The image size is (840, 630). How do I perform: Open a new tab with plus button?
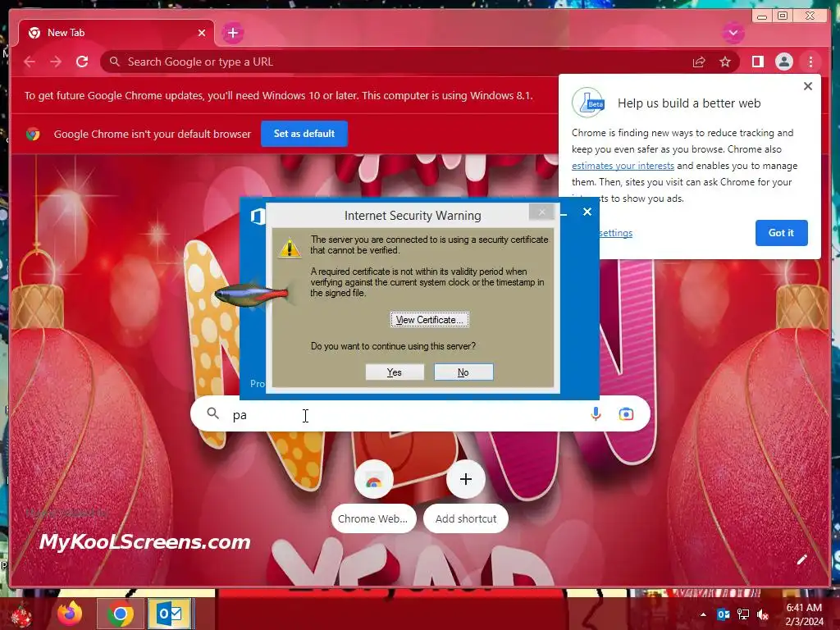coord(232,33)
